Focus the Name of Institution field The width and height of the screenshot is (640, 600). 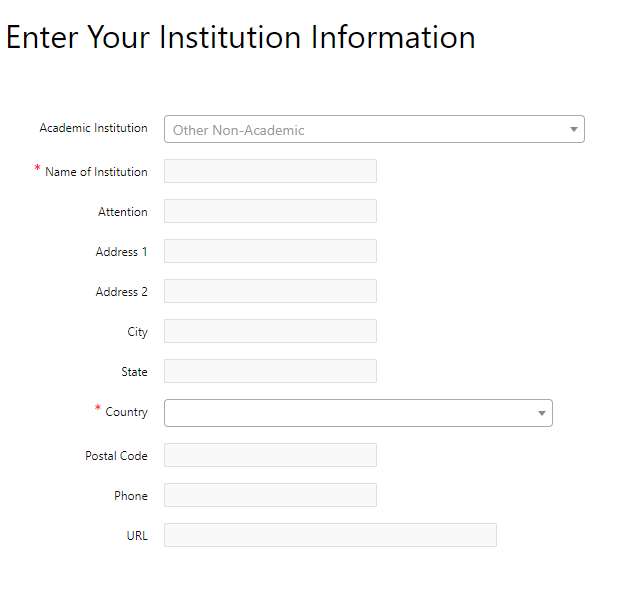tap(270, 171)
